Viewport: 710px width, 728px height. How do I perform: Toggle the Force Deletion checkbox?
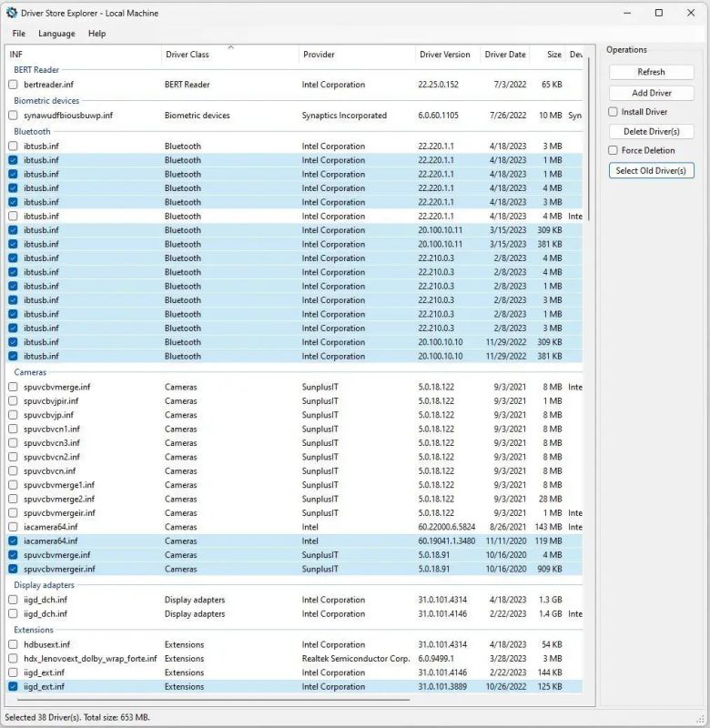pyautogui.click(x=614, y=150)
